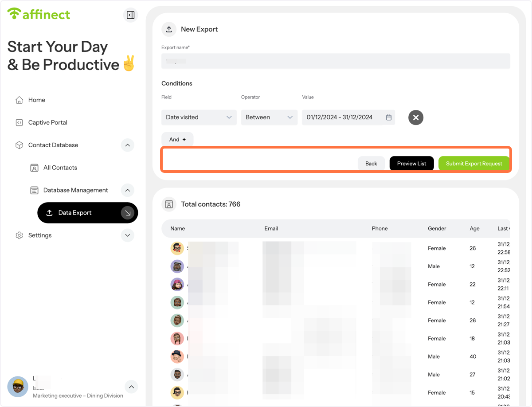
Task: Open Captive Portal page
Action: pyautogui.click(x=48, y=122)
